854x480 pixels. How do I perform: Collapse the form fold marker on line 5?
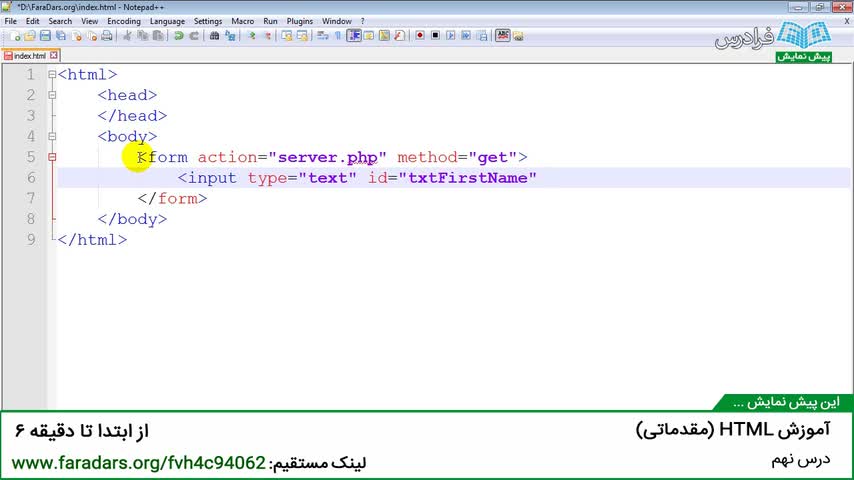(x=52, y=157)
